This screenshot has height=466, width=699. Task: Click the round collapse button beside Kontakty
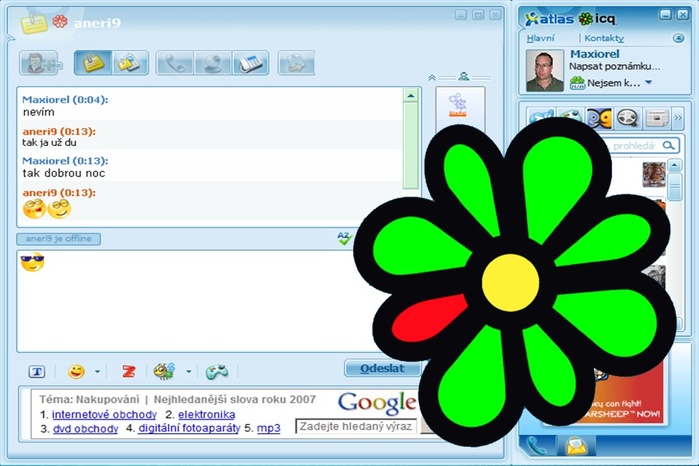678,38
